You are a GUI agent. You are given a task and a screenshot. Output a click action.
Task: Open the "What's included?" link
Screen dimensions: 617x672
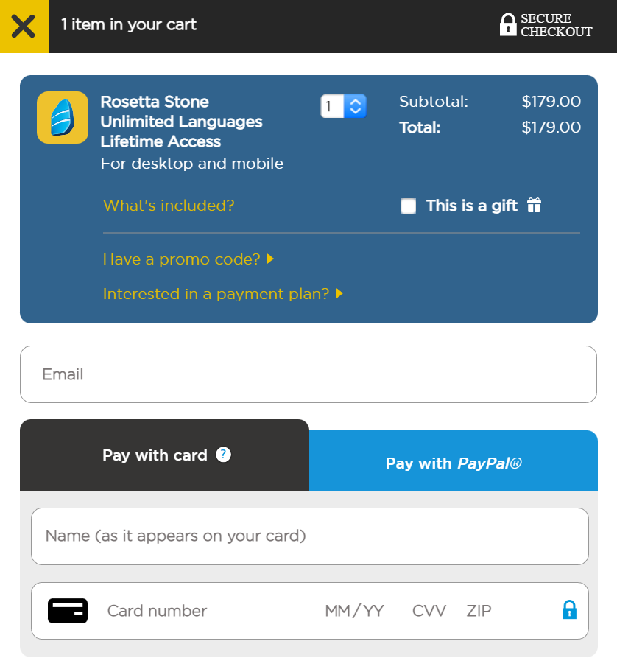click(x=169, y=206)
